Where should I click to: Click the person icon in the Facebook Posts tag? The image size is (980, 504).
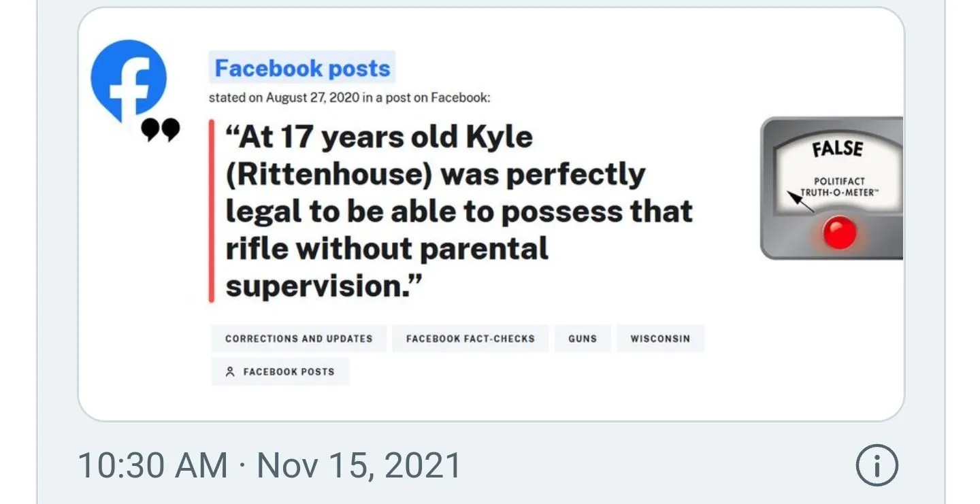coord(230,372)
